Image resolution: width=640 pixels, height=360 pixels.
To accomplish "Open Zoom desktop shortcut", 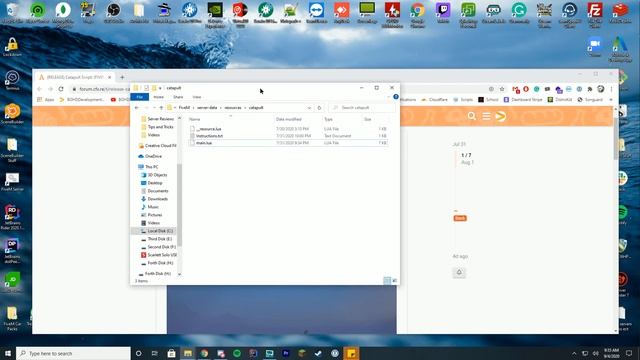I will [595, 46].
